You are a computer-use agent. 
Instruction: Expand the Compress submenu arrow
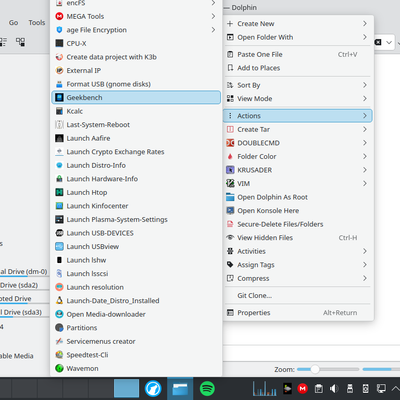[x=365, y=278]
